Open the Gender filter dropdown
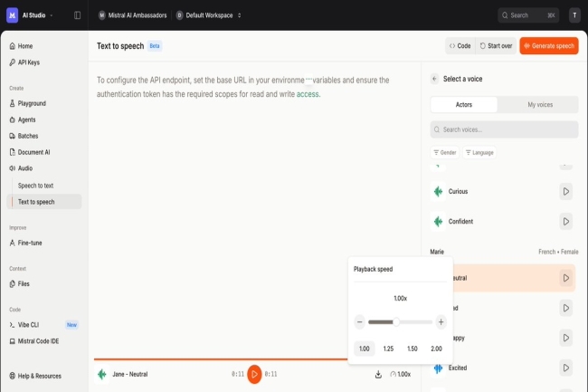Viewport: 588px width, 392px height. point(444,152)
